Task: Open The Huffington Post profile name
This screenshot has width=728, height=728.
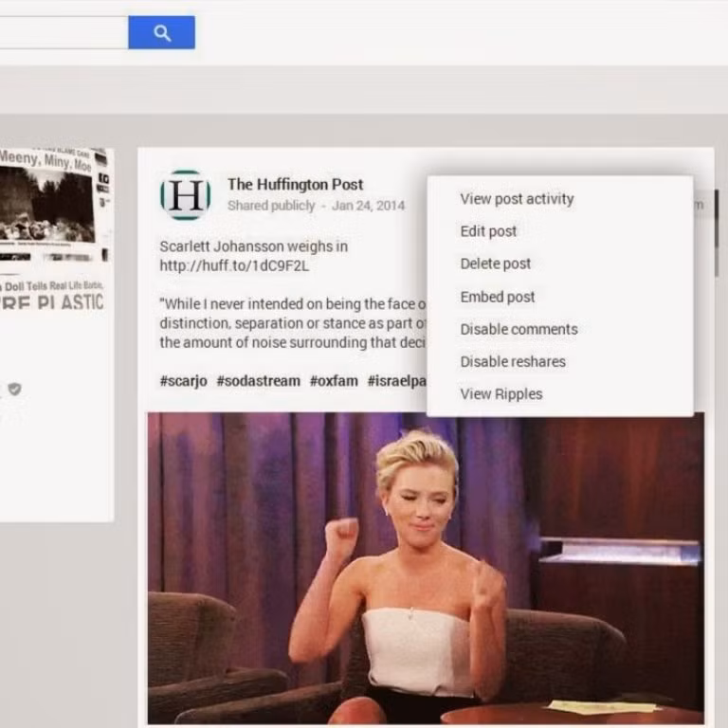Action: pyautogui.click(x=295, y=184)
